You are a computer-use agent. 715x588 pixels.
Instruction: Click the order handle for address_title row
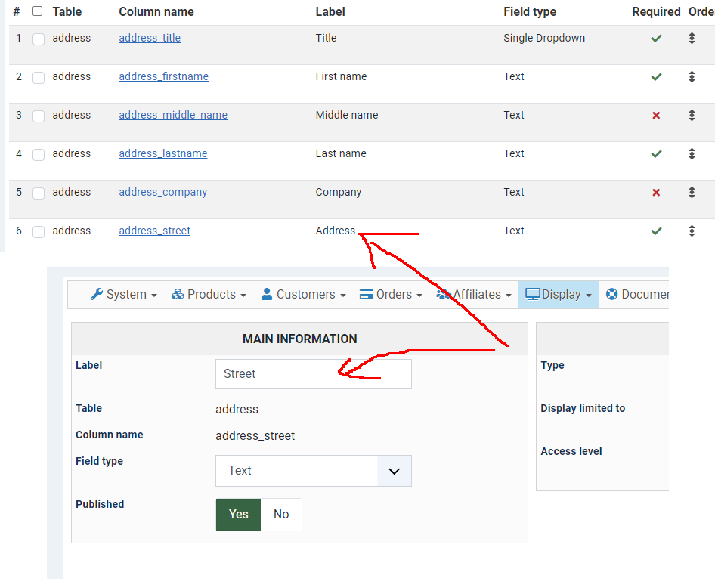tap(692, 39)
